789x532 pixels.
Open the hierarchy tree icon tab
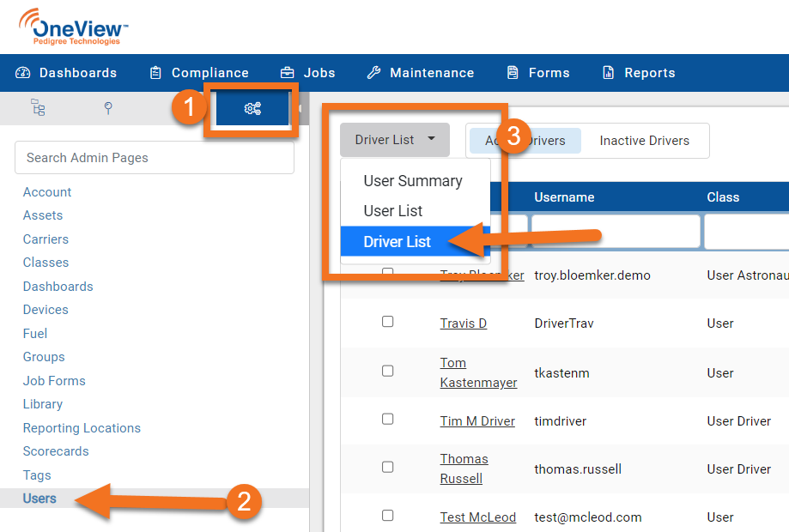pos(38,108)
